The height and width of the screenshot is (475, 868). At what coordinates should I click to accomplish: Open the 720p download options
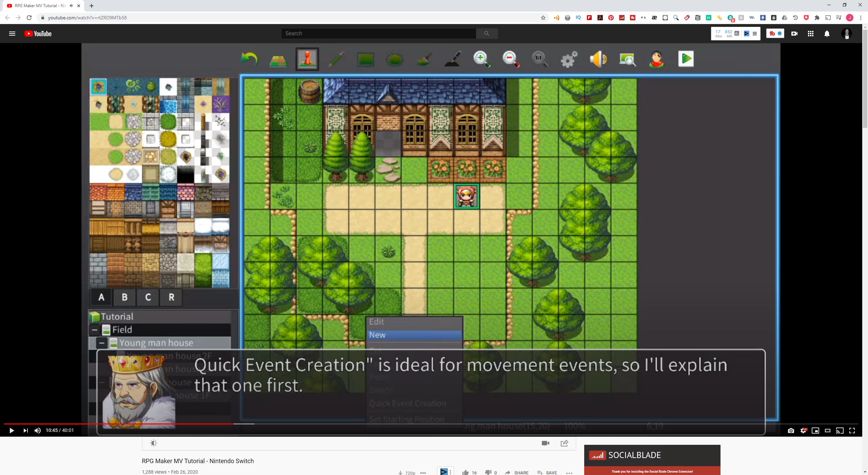[x=407, y=473]
